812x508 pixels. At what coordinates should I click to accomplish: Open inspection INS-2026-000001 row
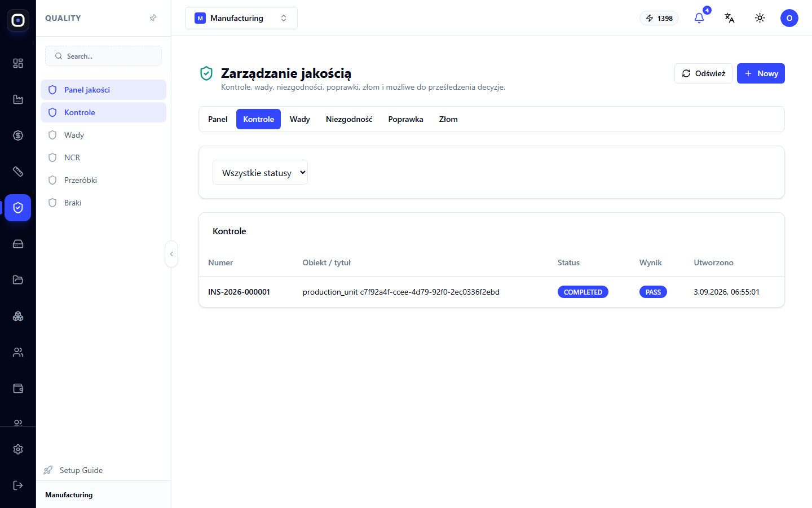coord(492,292)
